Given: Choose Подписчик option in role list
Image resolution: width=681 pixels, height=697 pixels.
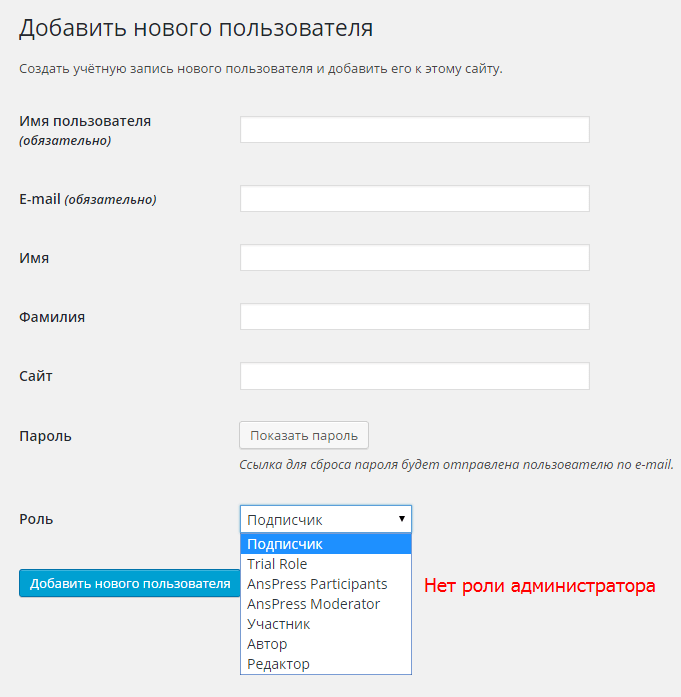Looking at the screenshot, I should tap(326, 544).
